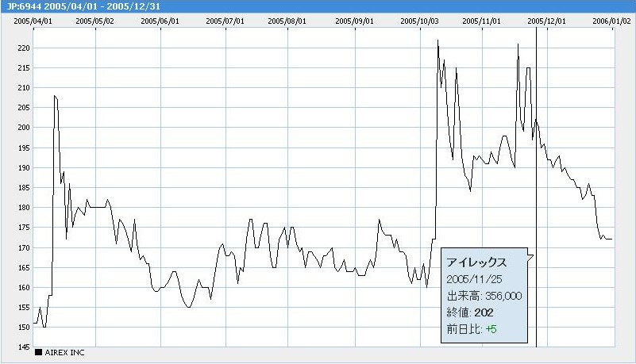636x364 pixels.
Task: Click the 175 price axis label
Action: (x=24, y=228)
